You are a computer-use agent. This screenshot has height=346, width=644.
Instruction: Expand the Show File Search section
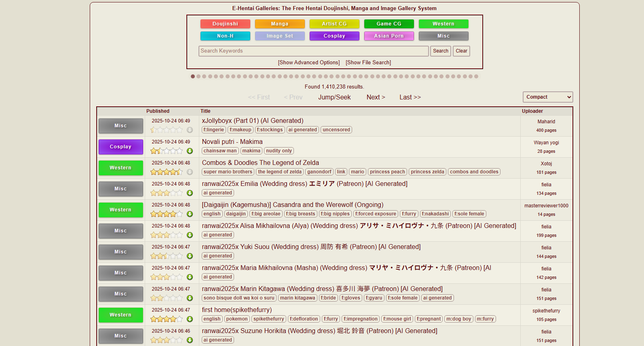[368, 63]
